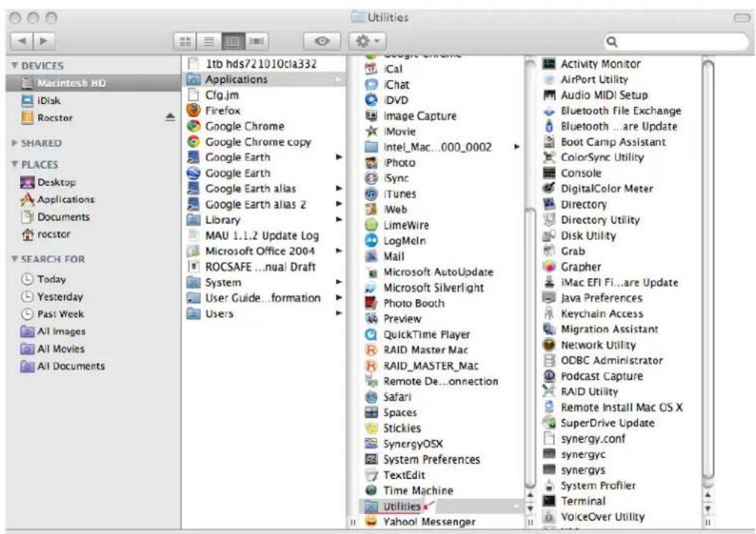Screen dimensions: 756x534
Task: Collapse the PLACES sidebar section
Action: click(x=14, y=164)
